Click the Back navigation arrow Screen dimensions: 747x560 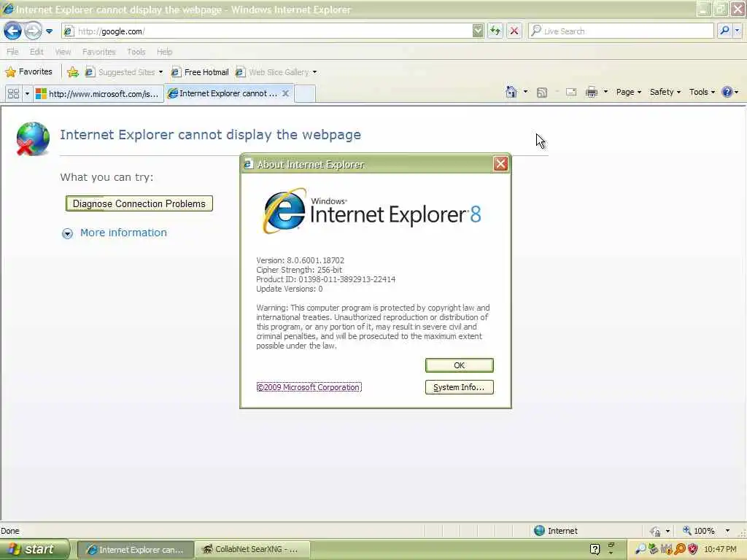(13, 31)
